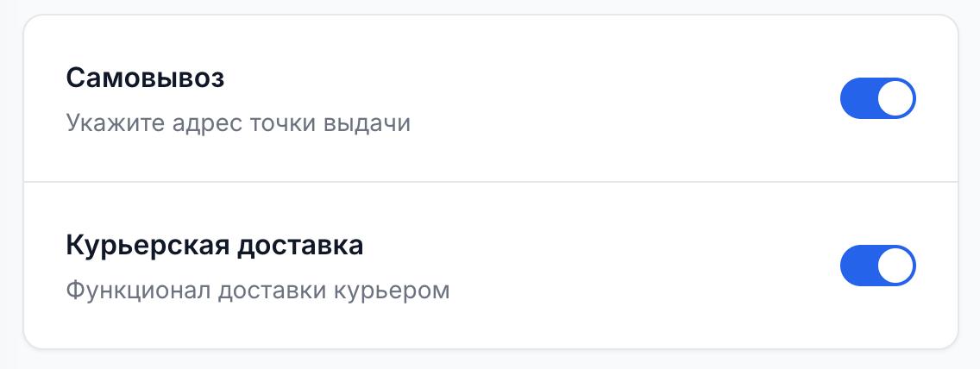This screenshot has width=980, height=369.
Task: Toggle the Самовывоз switch
Action: coord(877,99)
